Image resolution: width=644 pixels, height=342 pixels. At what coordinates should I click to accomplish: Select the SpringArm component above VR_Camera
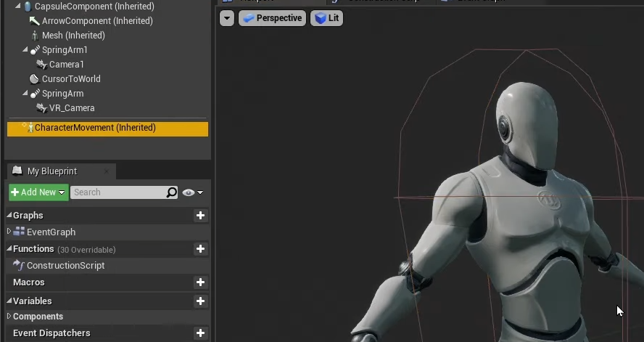[x=63, y=94]
